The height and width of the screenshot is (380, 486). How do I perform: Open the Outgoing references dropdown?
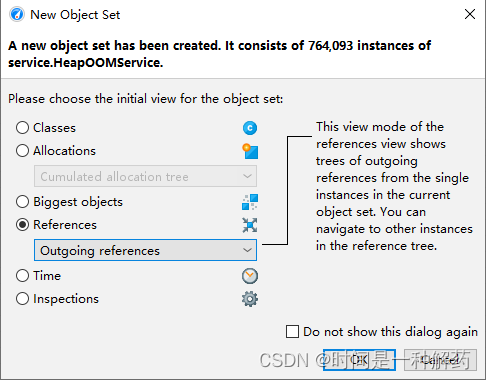click(145, 250)
